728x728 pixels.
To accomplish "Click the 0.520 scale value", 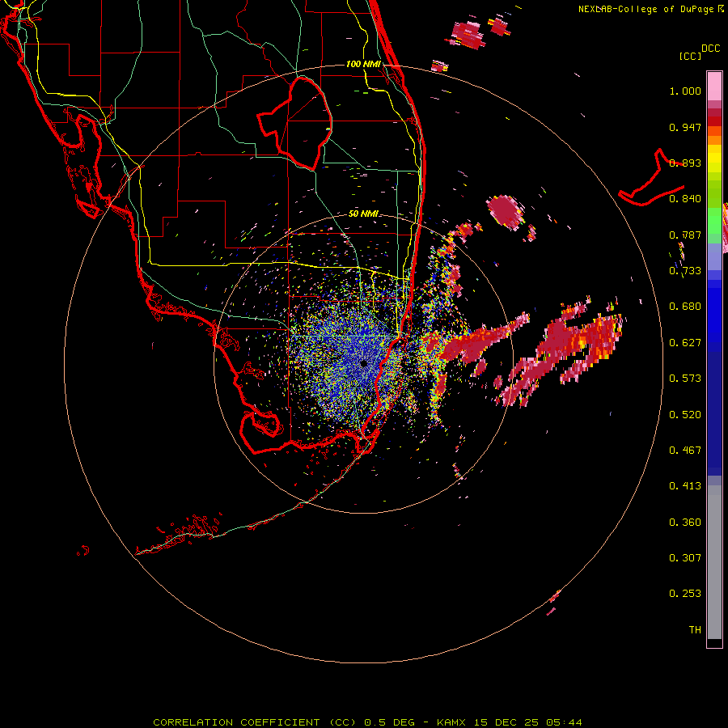I will (x=685, y=415).
